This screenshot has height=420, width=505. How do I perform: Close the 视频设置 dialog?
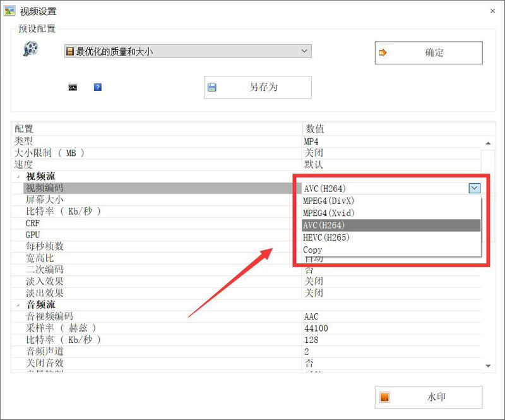(492, 11)
